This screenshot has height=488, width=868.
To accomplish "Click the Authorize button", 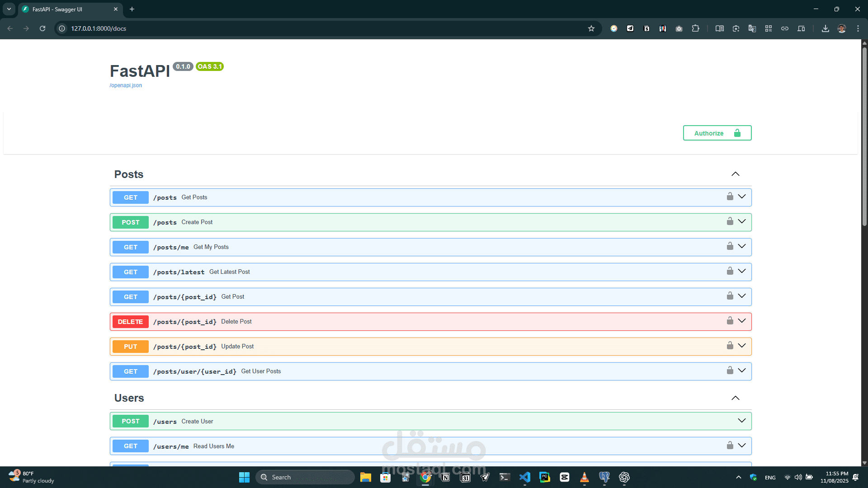I will pos(717,133).
